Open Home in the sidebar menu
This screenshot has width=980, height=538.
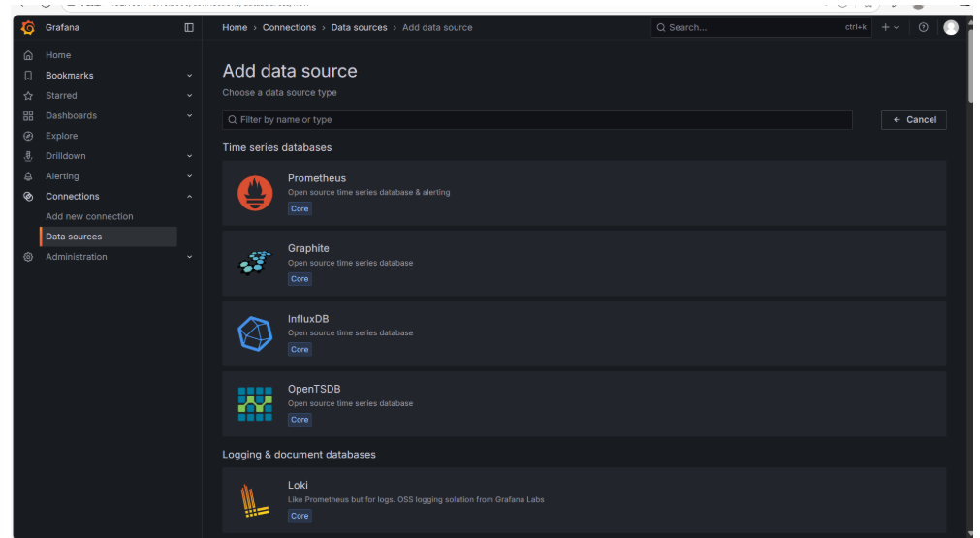[58, 55]
